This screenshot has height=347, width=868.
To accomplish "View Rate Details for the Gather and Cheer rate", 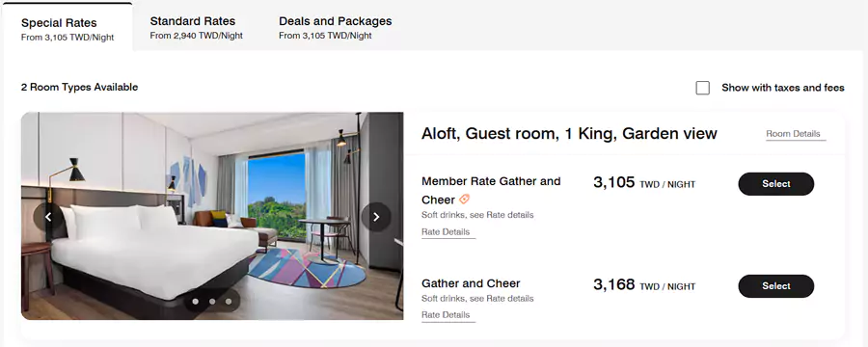I will [x=446, y=315].
